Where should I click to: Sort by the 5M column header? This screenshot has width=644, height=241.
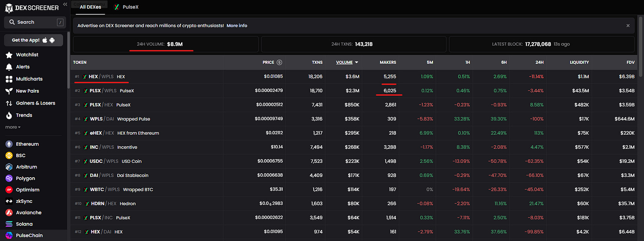point(430,62)
